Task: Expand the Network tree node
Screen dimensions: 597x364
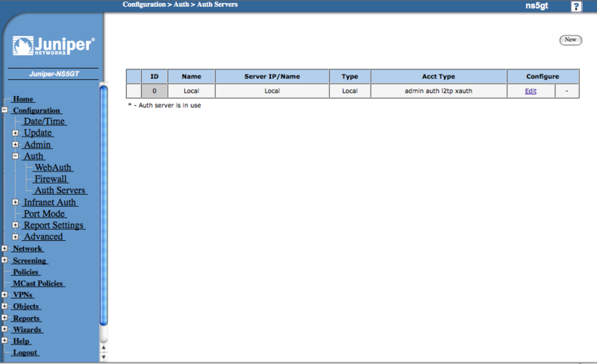Action: (x=4, y=248)
